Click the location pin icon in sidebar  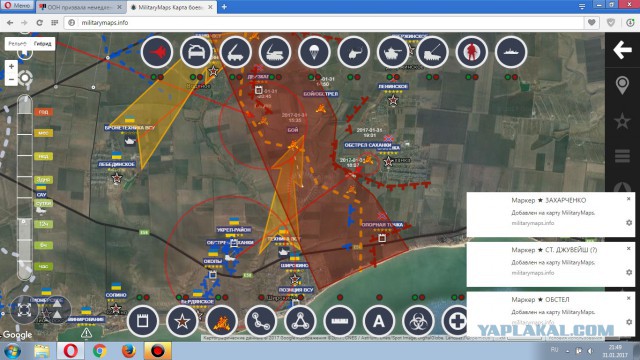click(622, 85)
